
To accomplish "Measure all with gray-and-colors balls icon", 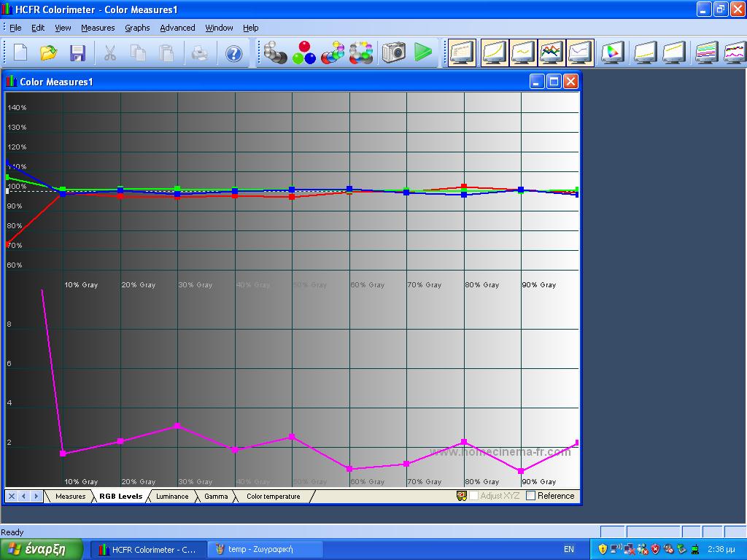I will [x=361, y=52].
